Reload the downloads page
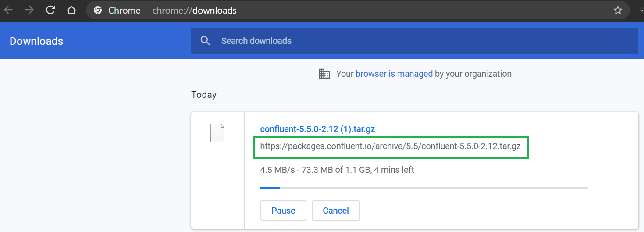Image resolution: width=644 pixels, height=232 pixels. point(50,10)
